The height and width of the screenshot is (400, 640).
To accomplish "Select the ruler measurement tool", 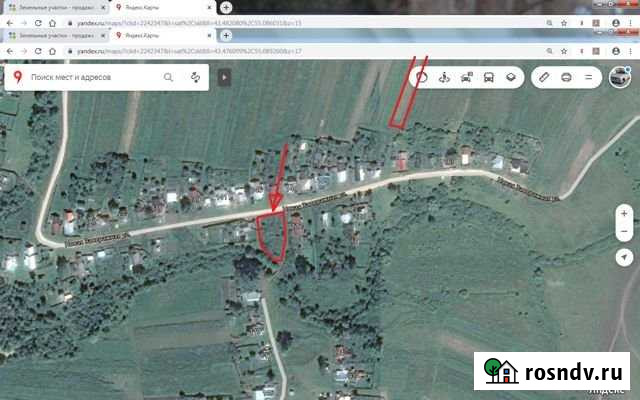I will 544,77.
